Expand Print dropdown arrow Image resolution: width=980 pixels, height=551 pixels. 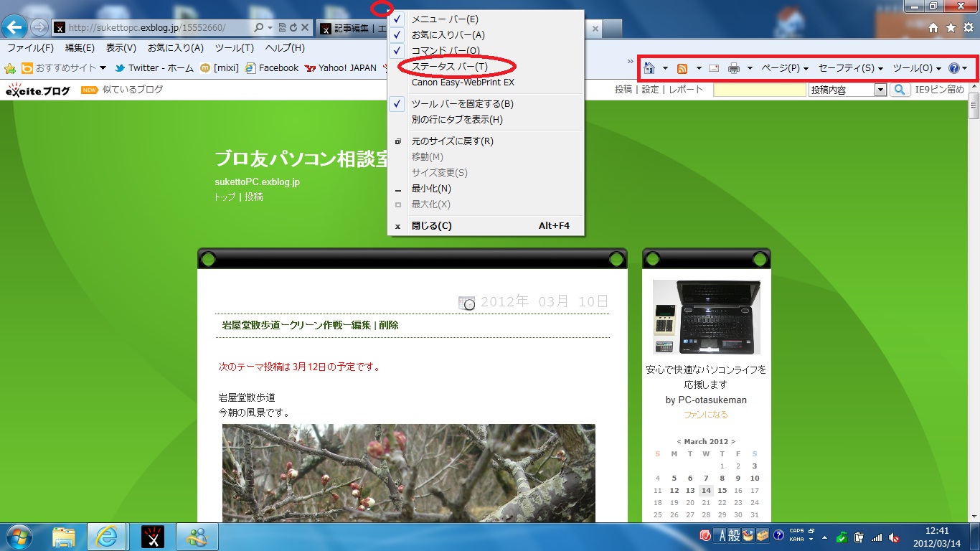(x=750, y=68)
